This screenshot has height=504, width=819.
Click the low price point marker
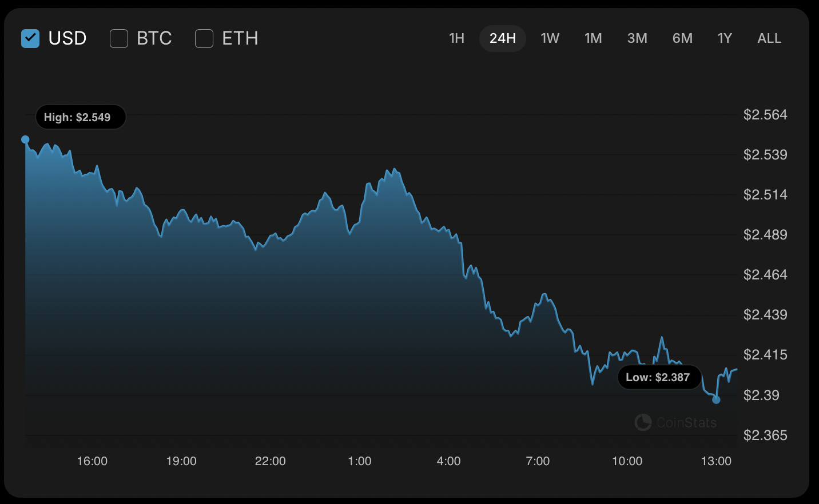(x=716, y=400)
